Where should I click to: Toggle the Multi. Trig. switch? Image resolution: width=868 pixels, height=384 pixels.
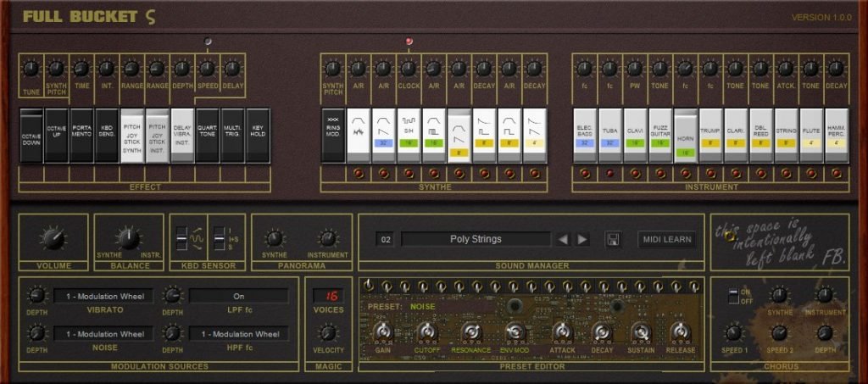point(232,135)
